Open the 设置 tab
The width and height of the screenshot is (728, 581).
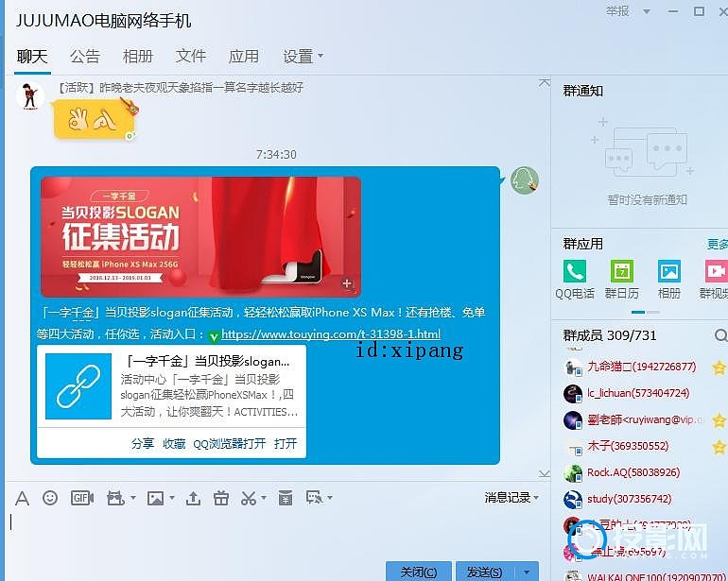click(x=298, y=57)
